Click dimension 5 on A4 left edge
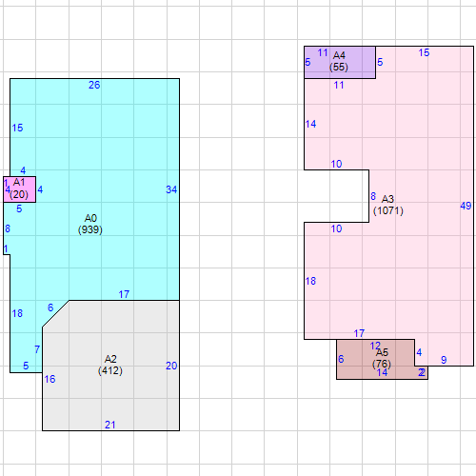Viewport: 476px width, 476px height. click(307, 62)
